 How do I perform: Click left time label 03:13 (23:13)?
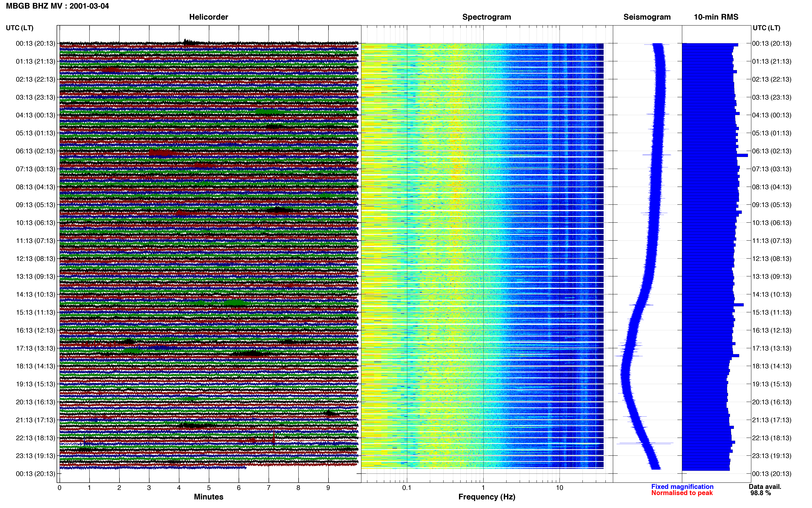(x=36, y=97)
